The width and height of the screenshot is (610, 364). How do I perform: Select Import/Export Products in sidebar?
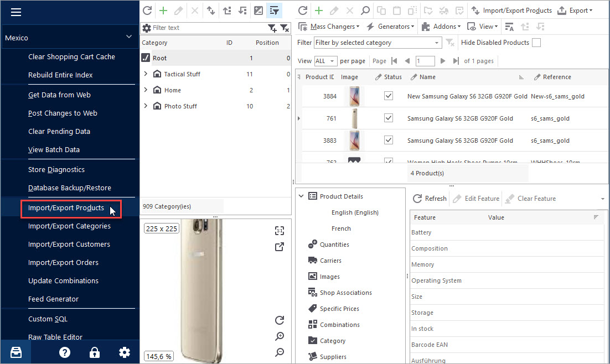pos(66,208)
